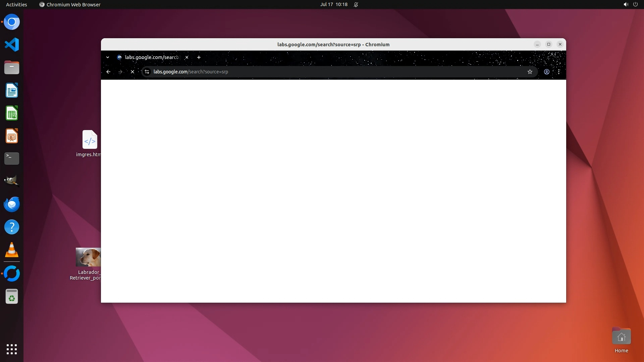The image size is (644, 362).
Task: Select Labrador Retriever image on desktop
Action: click(x=88, y=257)
